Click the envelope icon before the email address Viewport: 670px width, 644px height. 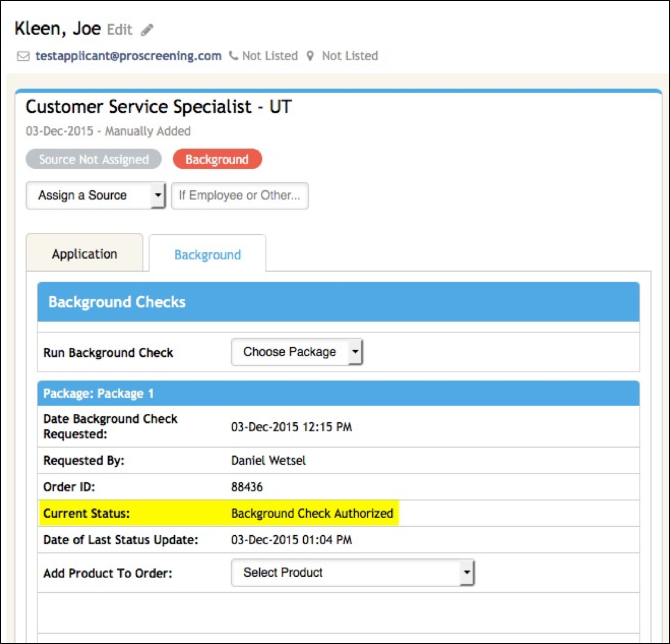[x=23, y=56]
